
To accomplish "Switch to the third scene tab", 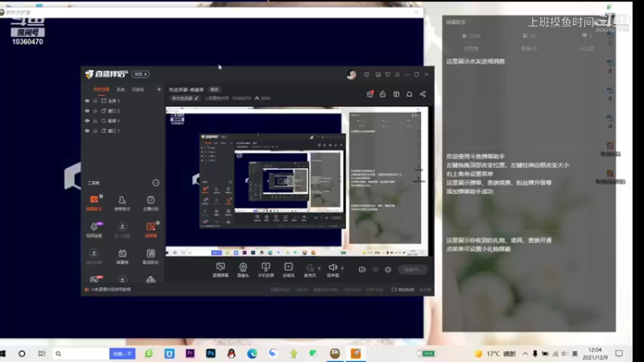I will 138,89.
